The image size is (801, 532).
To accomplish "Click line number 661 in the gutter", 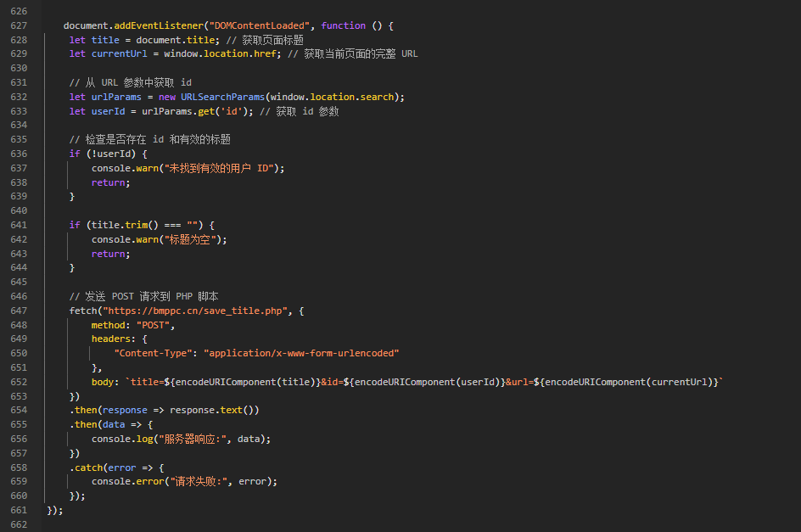I will pos(19,510).
